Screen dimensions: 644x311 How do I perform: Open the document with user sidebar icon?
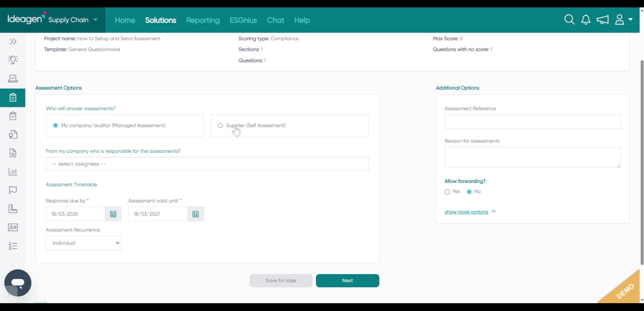coord(13,135)
